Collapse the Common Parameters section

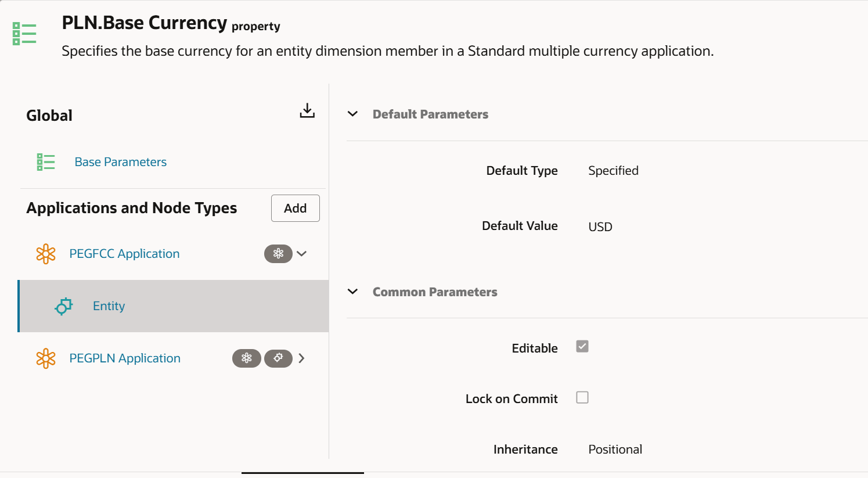click(x=352, y=292)
